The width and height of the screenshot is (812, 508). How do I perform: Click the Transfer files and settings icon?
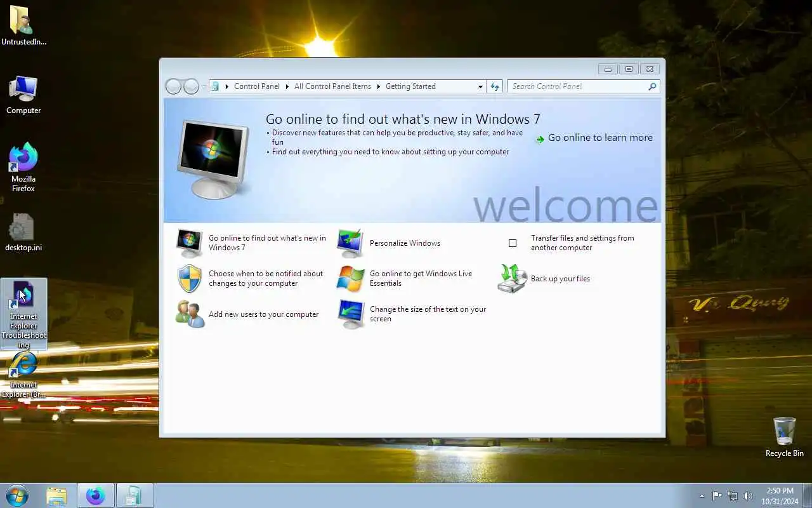[x=513, y=243]
